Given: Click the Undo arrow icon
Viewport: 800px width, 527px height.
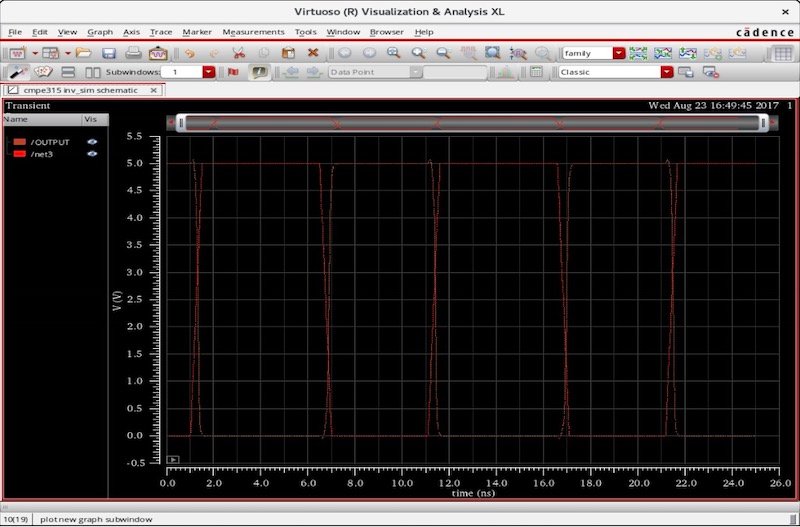Looking at the screenshot, I should pos(189,53).
